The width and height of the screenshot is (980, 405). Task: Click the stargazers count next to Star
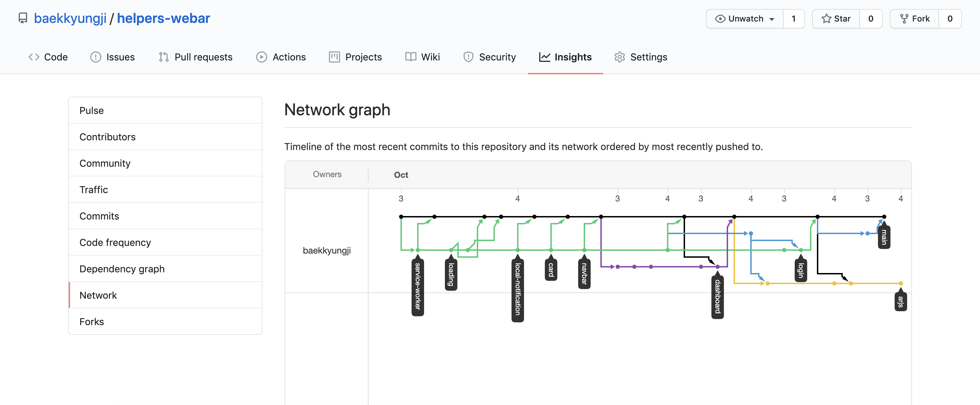(870, 19)
